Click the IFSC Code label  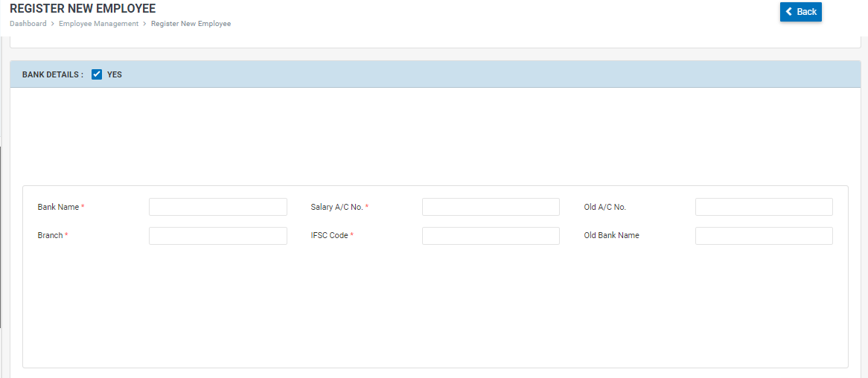329,235
